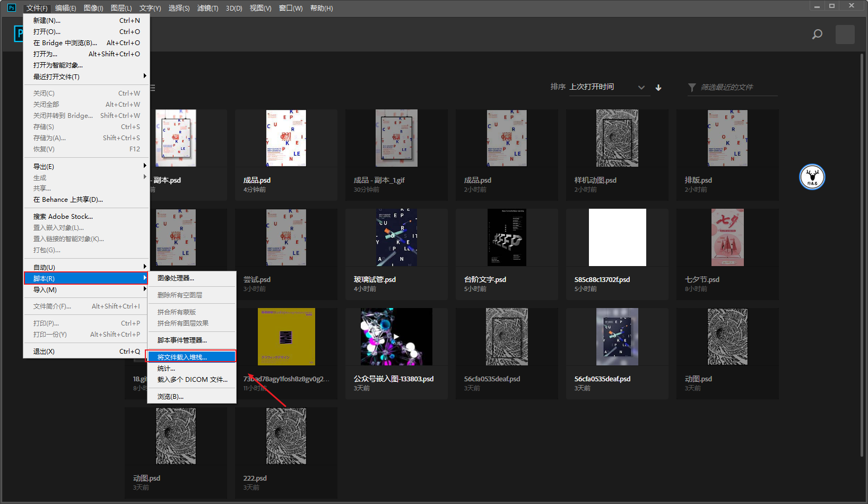Click the search magnifier icon

click(x=817, y=35)
